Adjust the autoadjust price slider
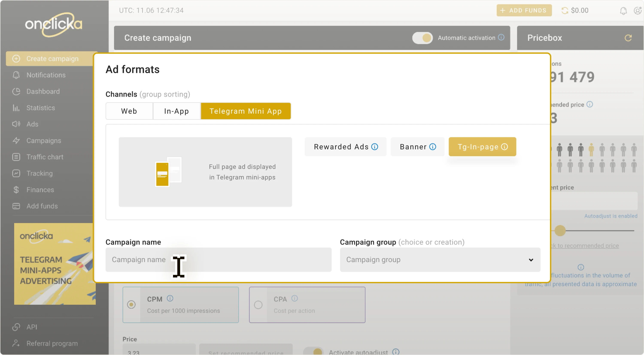This screenshot has width=644, height=355. tap(560, 230)
